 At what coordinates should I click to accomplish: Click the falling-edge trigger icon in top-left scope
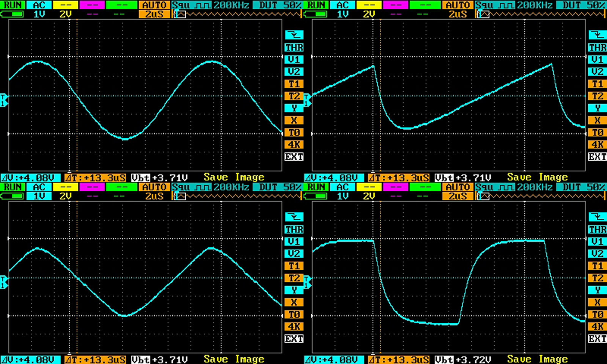294,35
